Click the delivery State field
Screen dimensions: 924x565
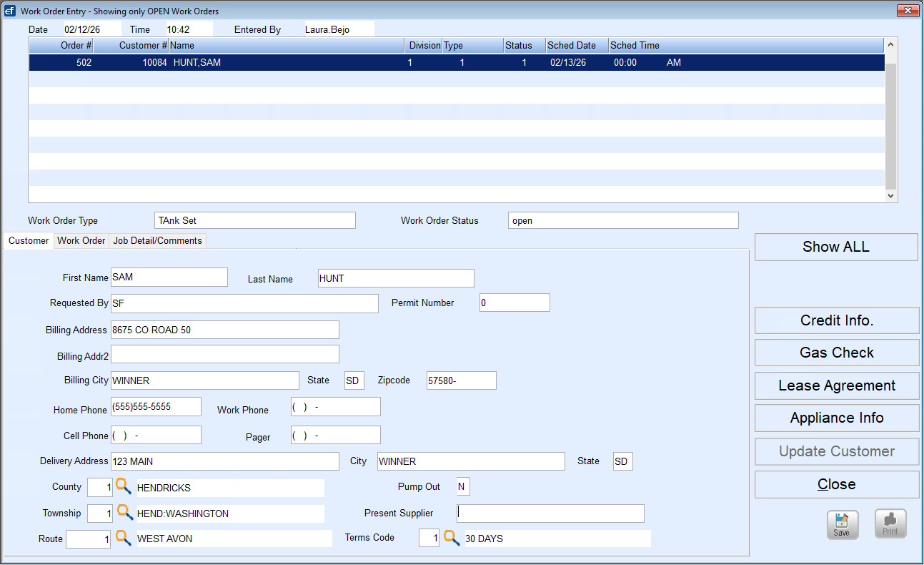pos(623,461)
